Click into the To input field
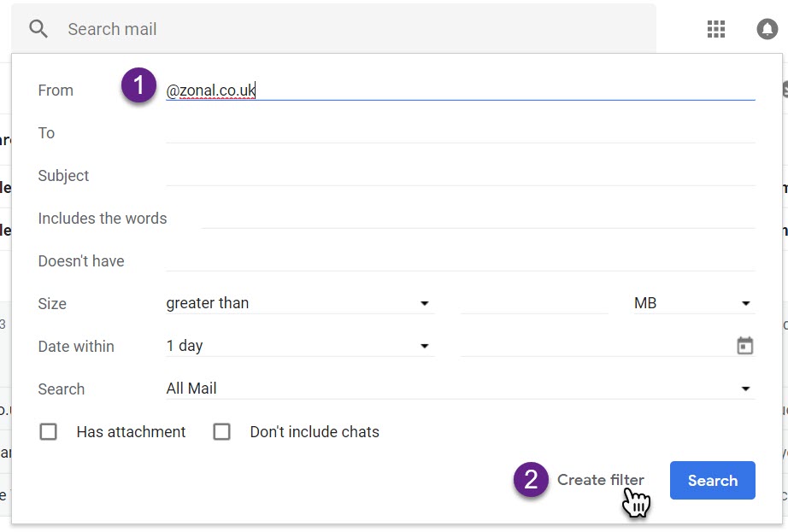 click(x=461, y=133)
